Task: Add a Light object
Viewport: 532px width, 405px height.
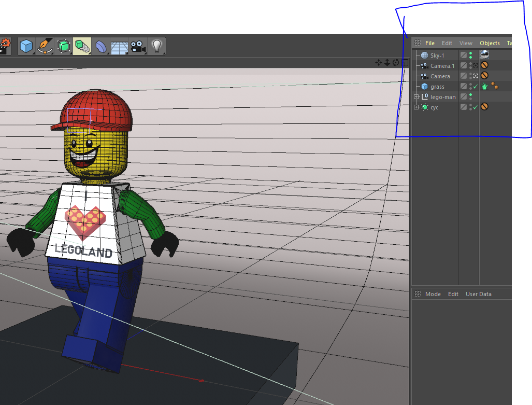Action: coord(157,47)
